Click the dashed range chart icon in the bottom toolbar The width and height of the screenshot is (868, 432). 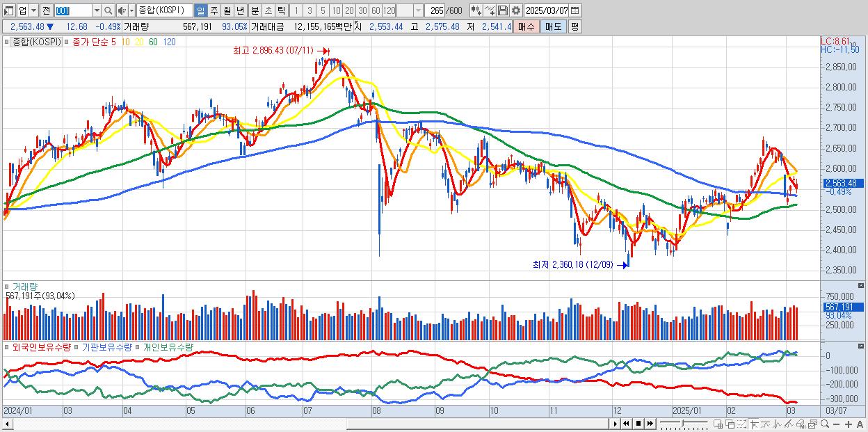(x=741, y=424)
